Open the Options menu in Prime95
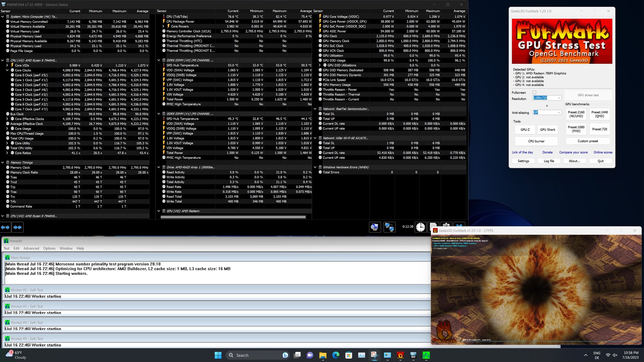This screenshot has width=644, height=362. click(49, 248)
